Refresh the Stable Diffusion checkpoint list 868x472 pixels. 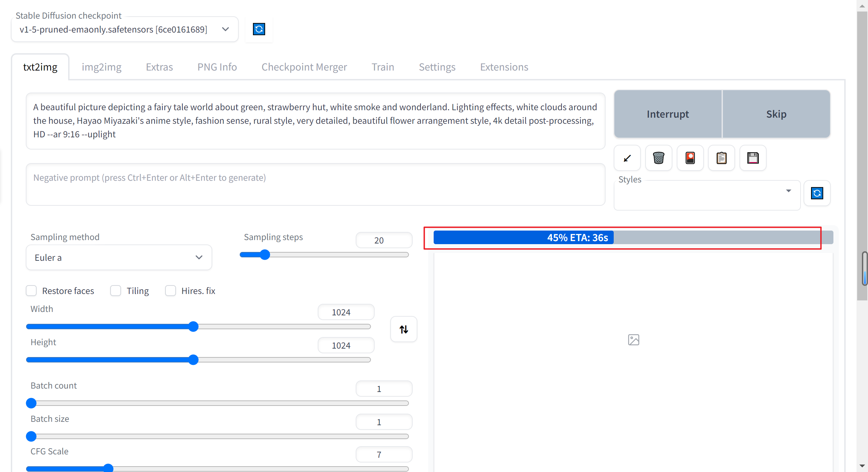(259, 29)
